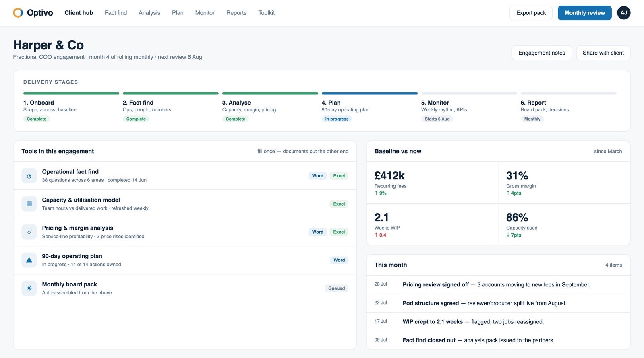This screenshot has width=644, height=358.
Task: Start the Monthly review
Action: tap(584, 13)
